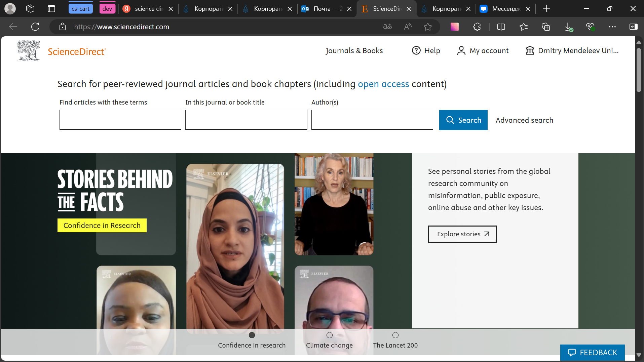Open the Favorites list icon
Viewport: 644px width, 362px height.
click(x=523, y=27)
